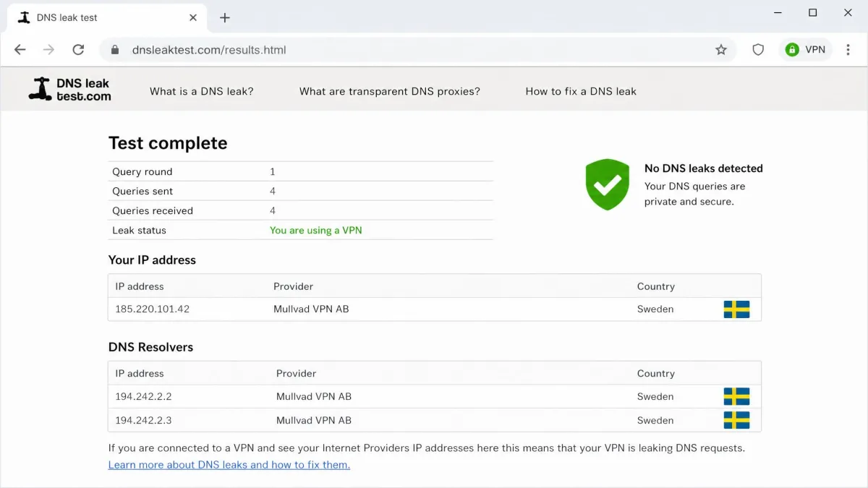Open "Learn more about DNS leaks" link

coord(229,465)
